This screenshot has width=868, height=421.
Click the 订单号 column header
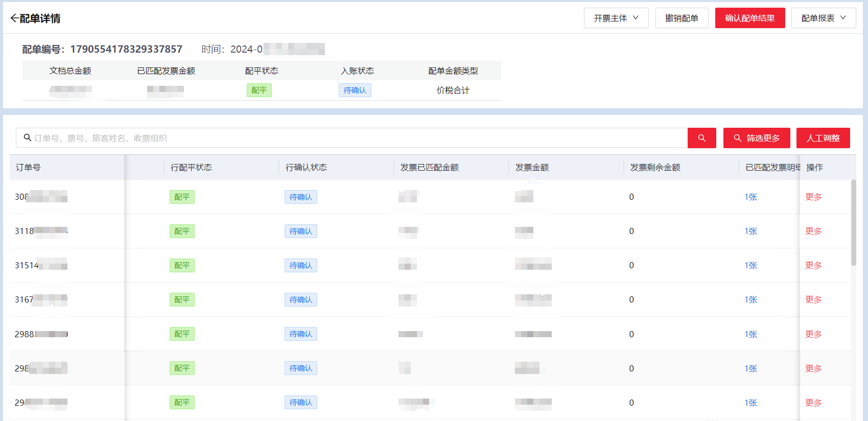[28, 167]
